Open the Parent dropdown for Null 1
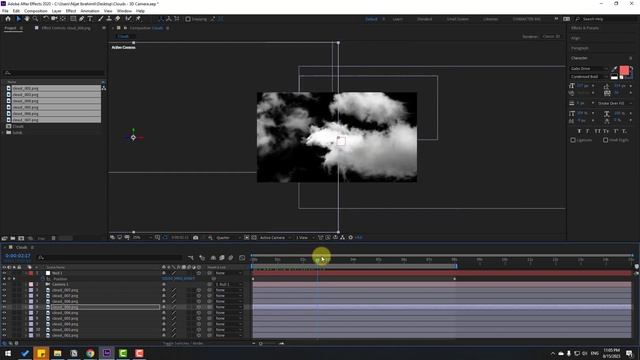Viewport: 640px width, 360px height. point(228,273)
